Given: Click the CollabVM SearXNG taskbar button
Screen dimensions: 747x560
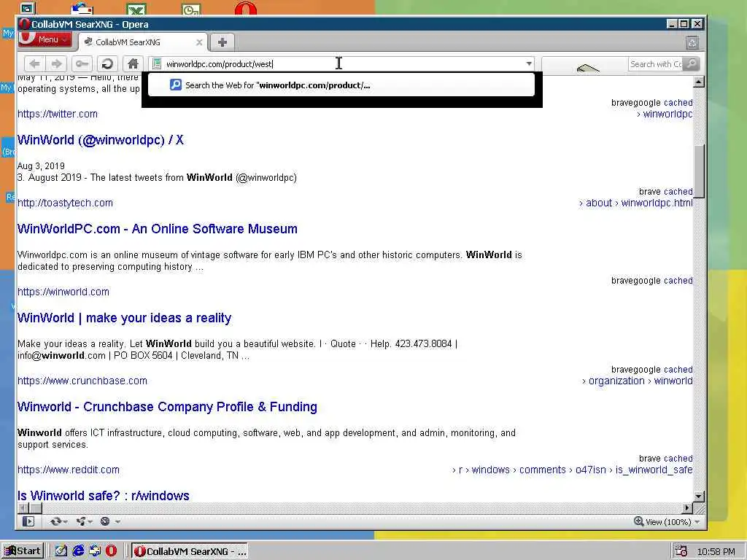Looking at the screenshot, I should point(190,551).
